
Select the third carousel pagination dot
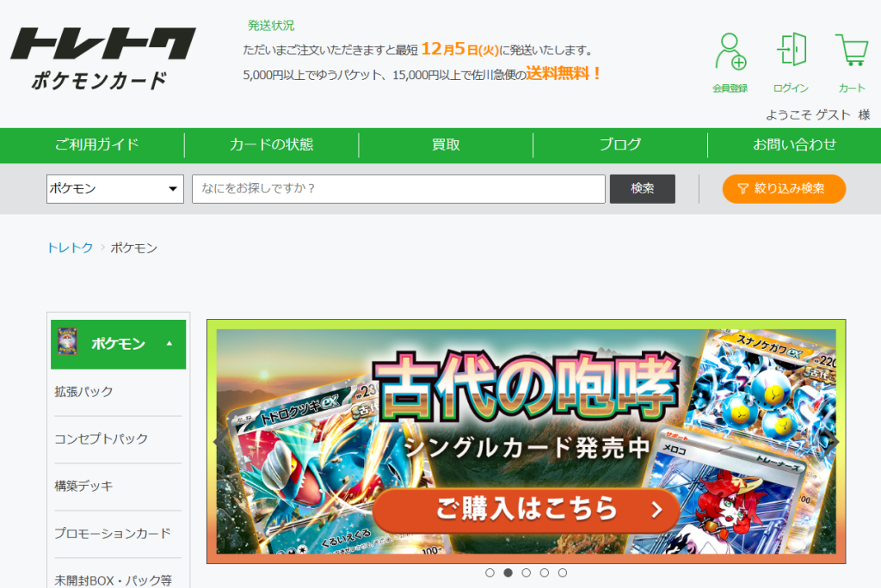tap(526, 573)
